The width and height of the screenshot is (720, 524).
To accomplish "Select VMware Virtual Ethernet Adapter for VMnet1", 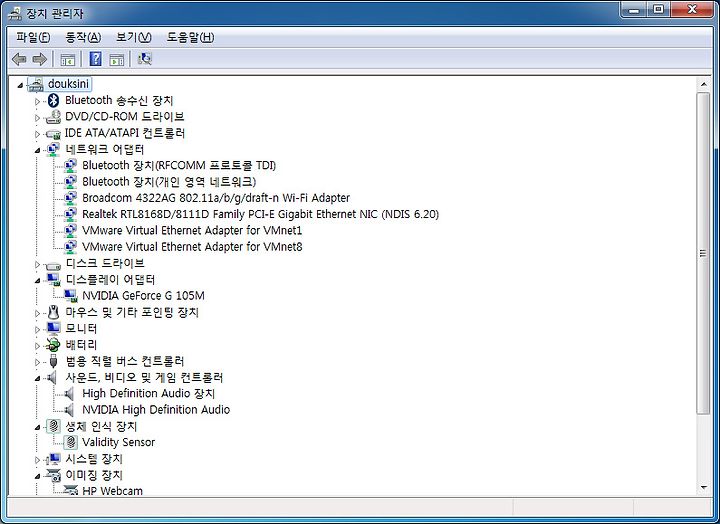I will coord(192,230).
